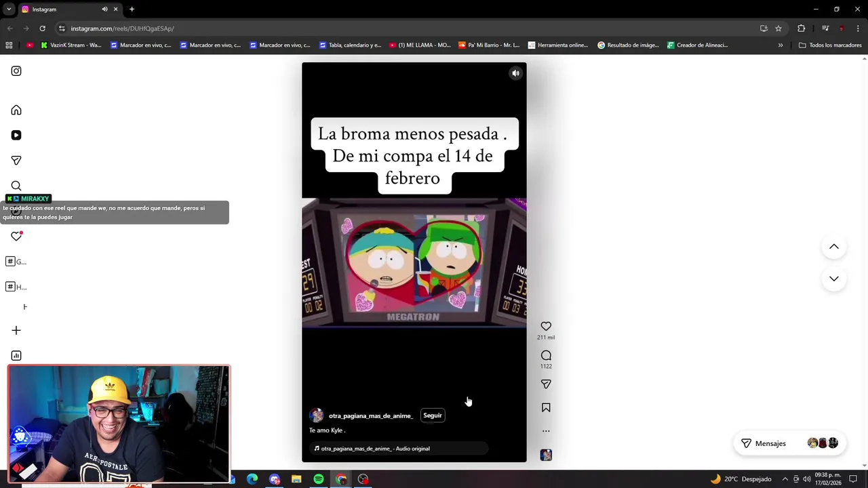Expand hidden bookmarks overflow chevron
Viewport: 868px width, 488px height.
[x=781, y=45]
